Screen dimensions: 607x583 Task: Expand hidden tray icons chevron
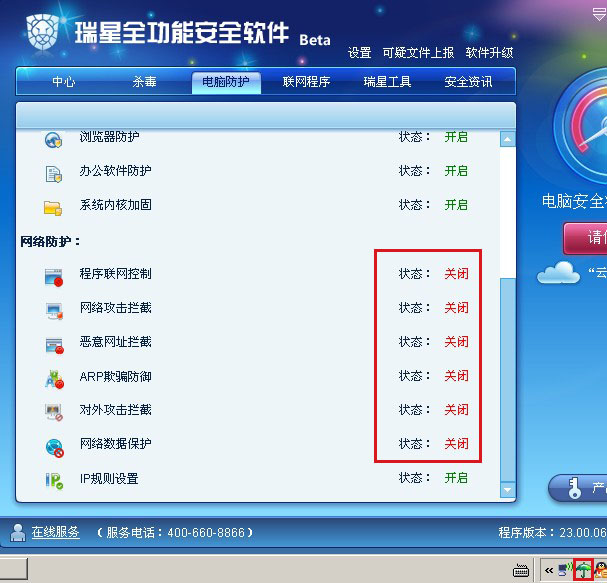click(549, 570)
